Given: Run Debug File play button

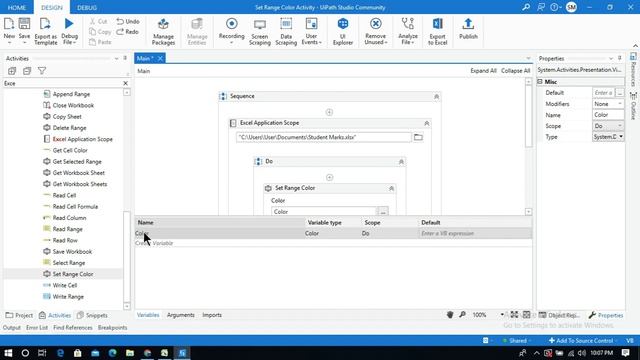Looking at the screenshot, I should (x=69, y=24).
